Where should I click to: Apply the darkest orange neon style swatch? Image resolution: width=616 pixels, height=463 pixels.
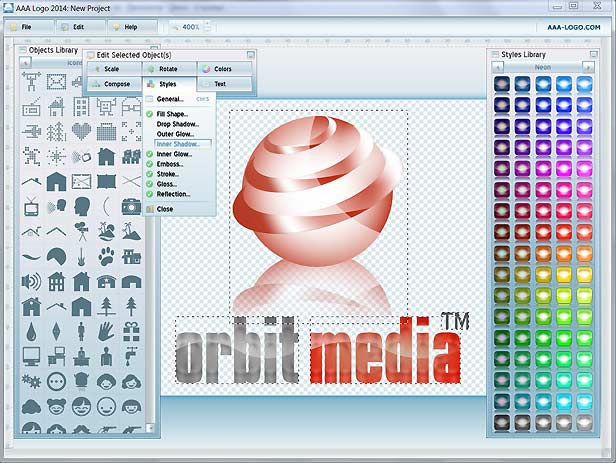point(502,254)
